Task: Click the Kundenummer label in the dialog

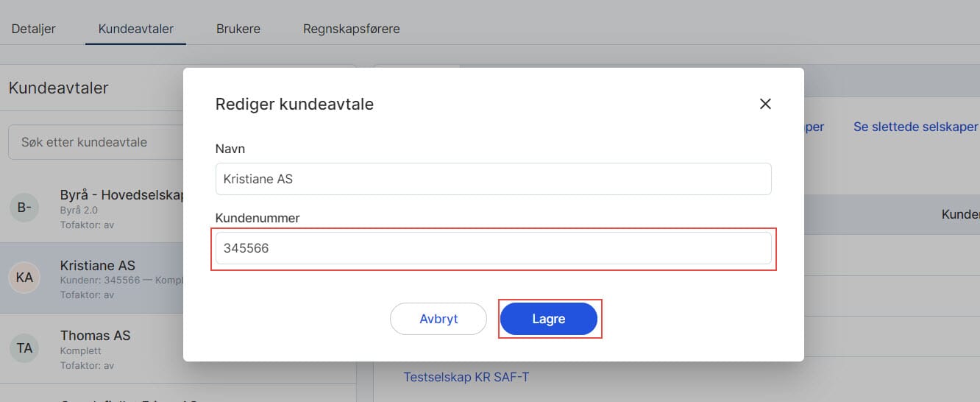Action: pyautogui.click(x=258, y=218)
